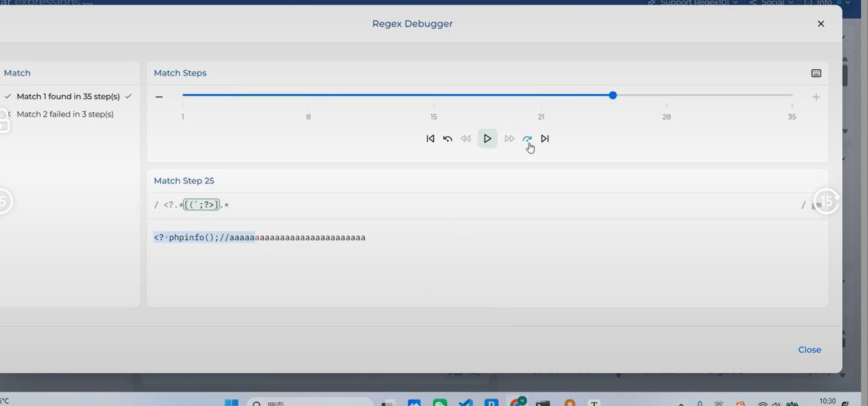The width and height of the screenshot is (868, 406).
Task: Jump to first step with skip-to-start icon
Action: pyautogui.click(x=430, y=139)
